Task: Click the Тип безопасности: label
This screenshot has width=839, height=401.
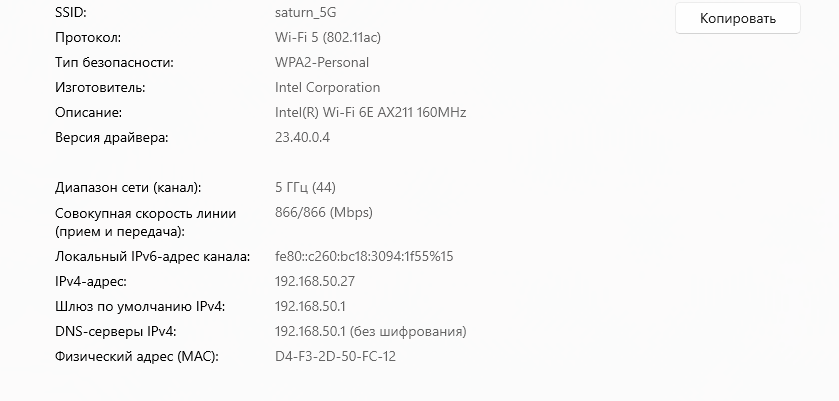Action: pos(115,63)
